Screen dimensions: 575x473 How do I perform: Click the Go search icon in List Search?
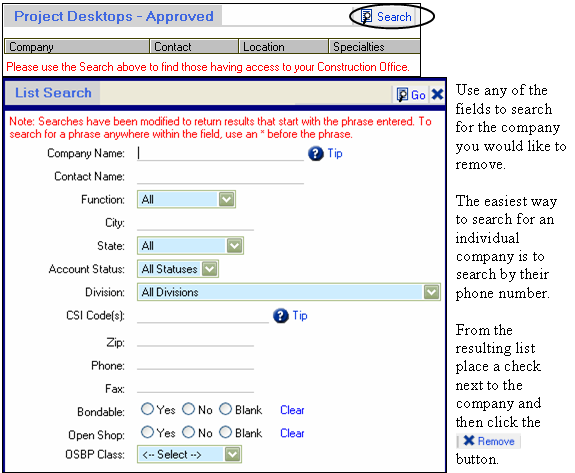(402, 95)
